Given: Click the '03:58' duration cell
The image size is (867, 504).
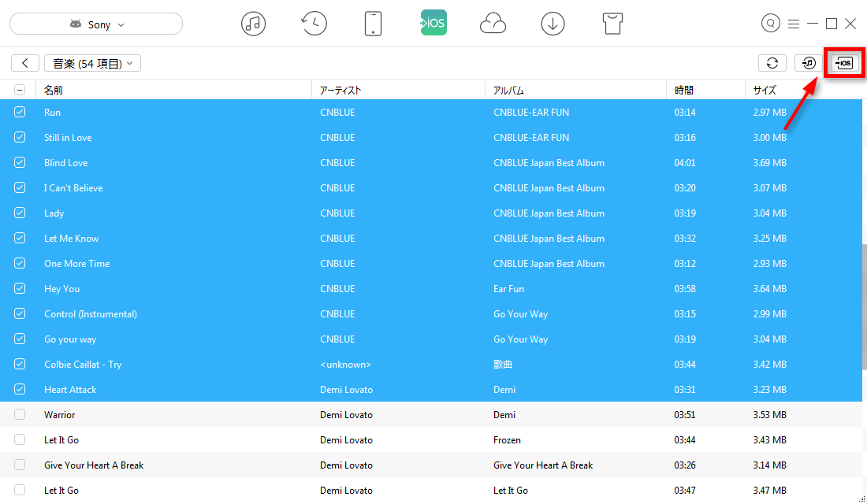Looking at the screenshot, I should [684, 289].
